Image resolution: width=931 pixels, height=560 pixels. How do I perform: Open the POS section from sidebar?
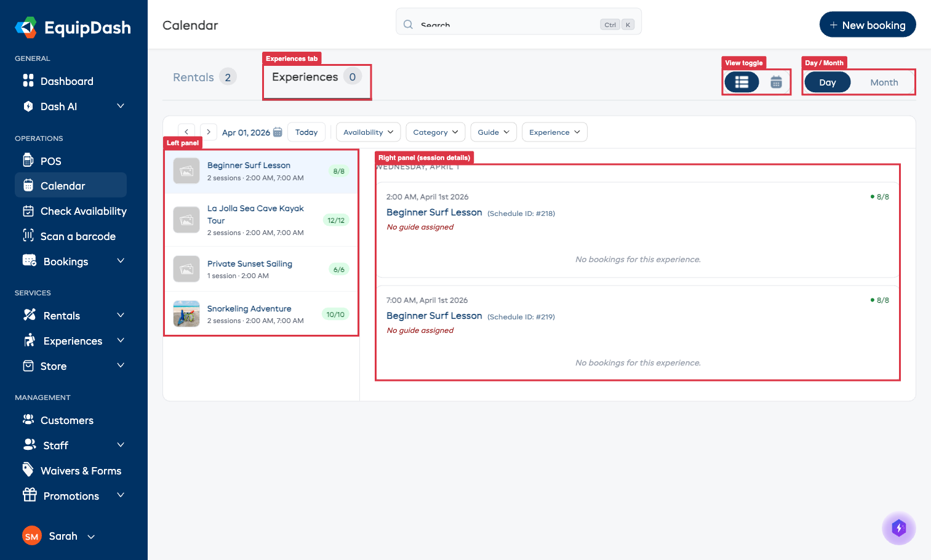click(x=50, y=161)
